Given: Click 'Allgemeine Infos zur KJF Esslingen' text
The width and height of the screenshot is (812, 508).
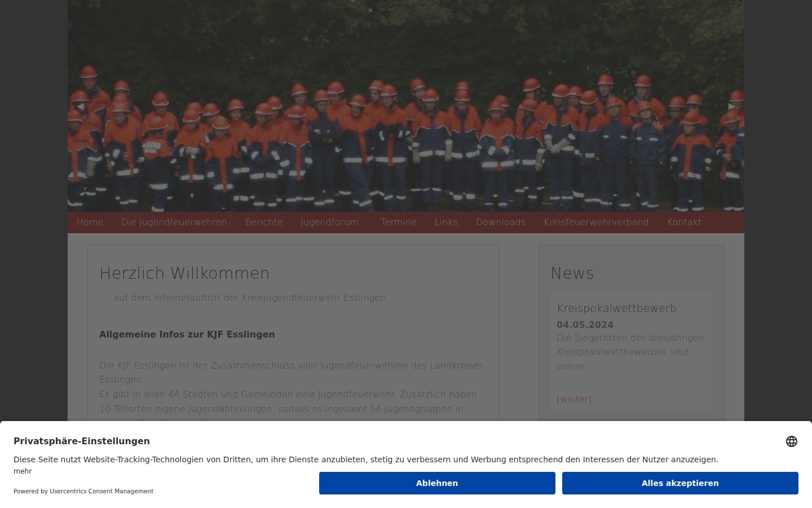Looking at the screenshot, I should (187, 335).
